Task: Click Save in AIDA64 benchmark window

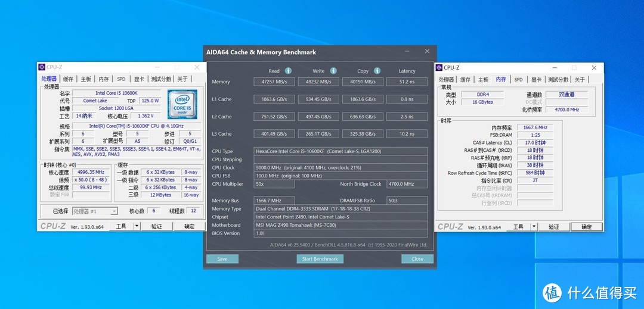Action: coord(222,259)
